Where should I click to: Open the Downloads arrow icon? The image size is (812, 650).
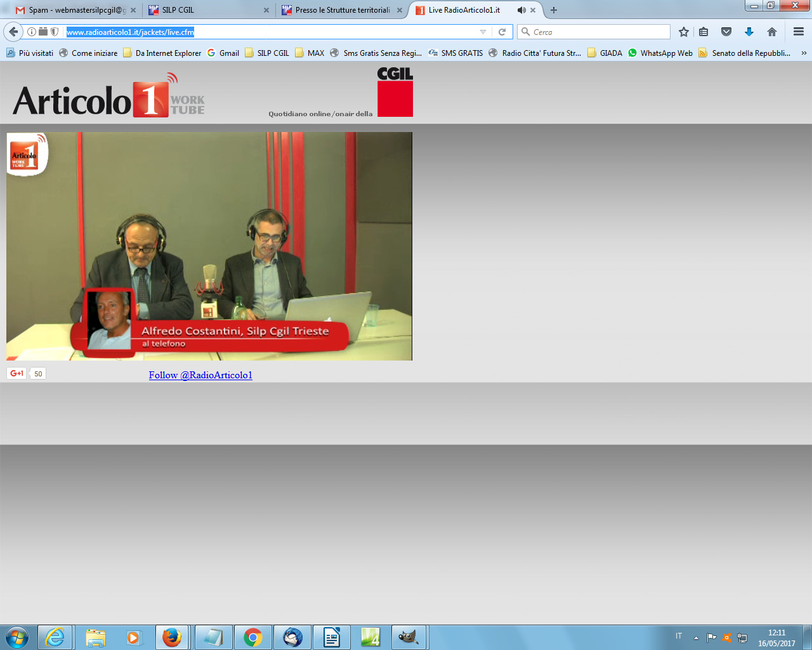(x=749, y=32)
